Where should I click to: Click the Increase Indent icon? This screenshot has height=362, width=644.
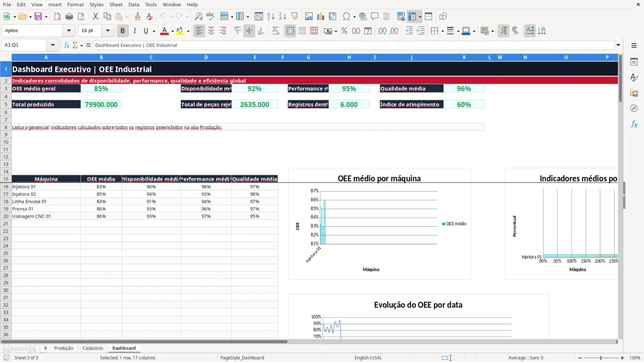(x=409, y=31)
